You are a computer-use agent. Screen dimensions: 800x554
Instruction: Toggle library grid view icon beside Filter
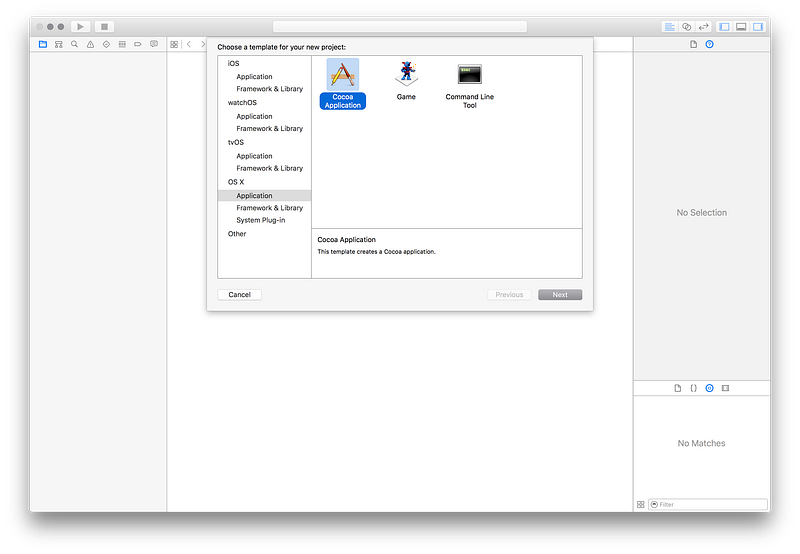point(641,505)
